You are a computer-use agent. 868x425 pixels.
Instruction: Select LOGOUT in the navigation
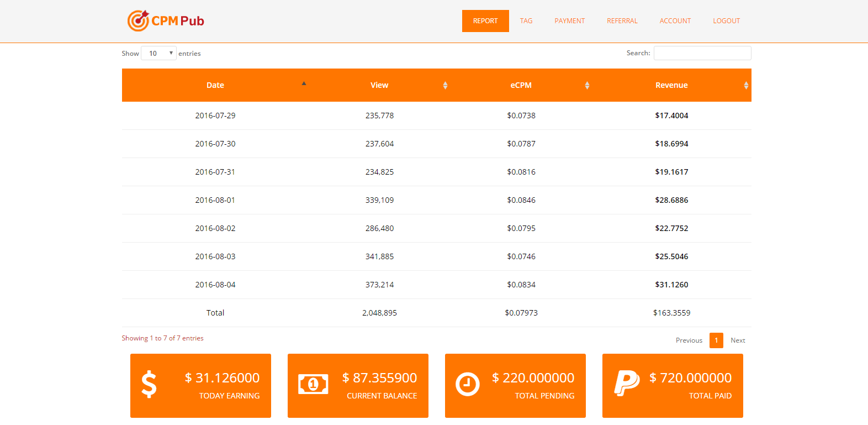(727, 21)
